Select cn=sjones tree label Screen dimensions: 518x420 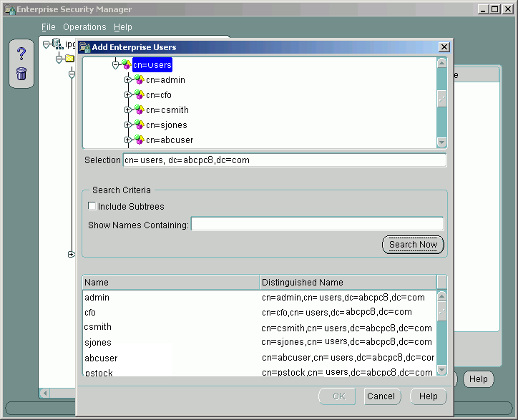click(167, 125)
